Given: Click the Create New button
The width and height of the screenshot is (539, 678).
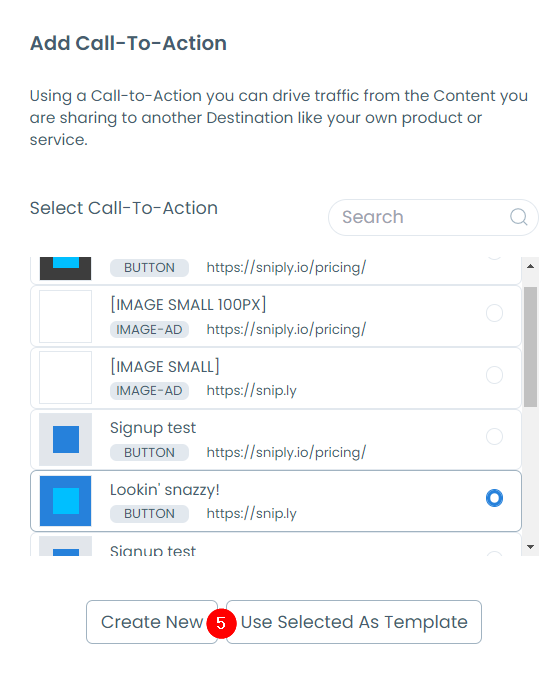Looking at the screenshot, I should click(152, 622).
